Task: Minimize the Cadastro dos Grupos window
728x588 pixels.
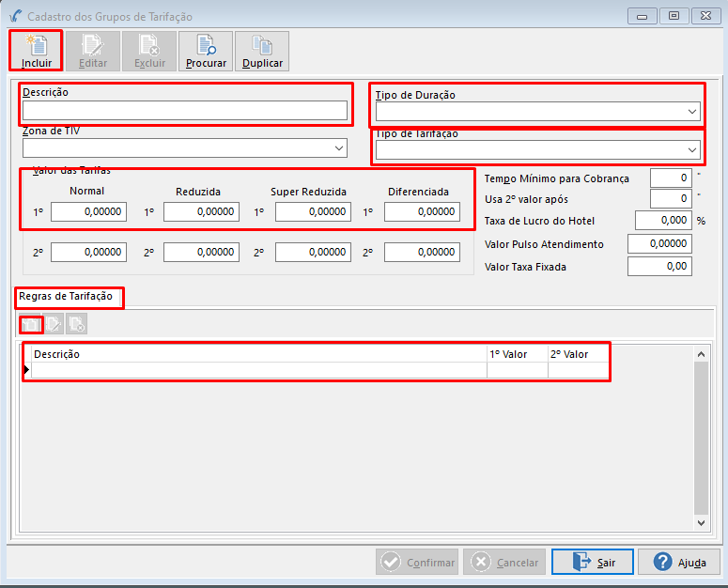Action: 643,16
